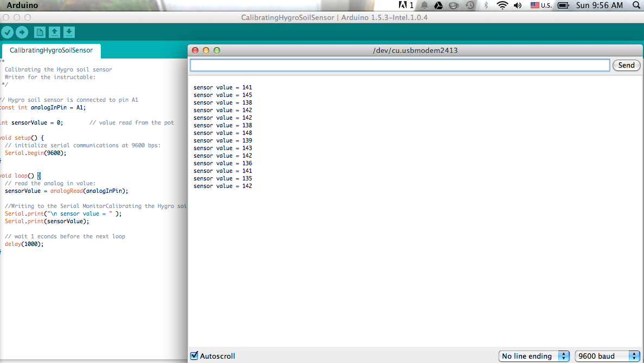Select the CalibratingHygroSoilSensor tab

[x=51, y=50]
